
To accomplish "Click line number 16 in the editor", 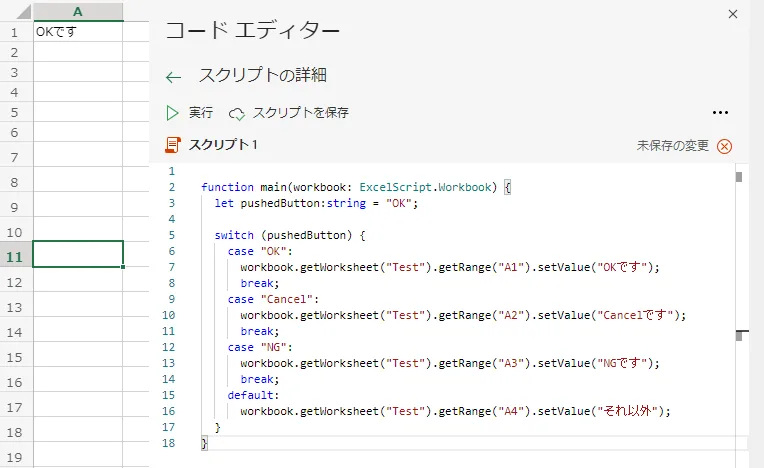I will point(171,411).
